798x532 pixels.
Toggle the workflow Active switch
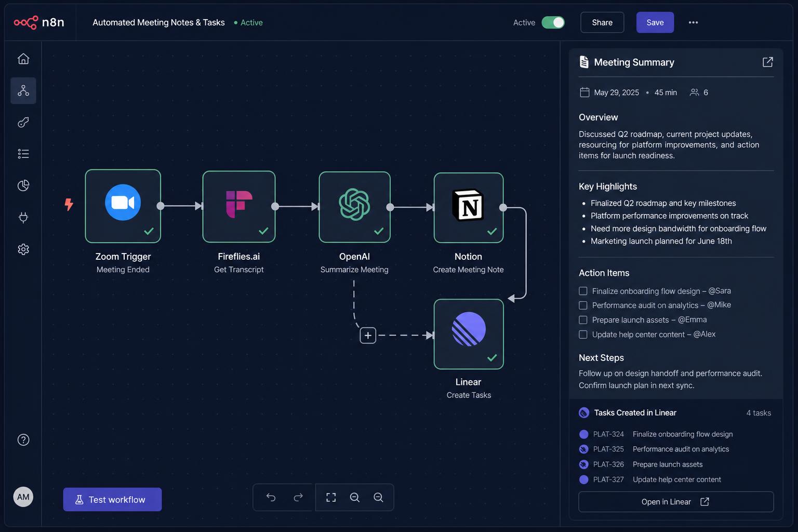coord(553,22)
